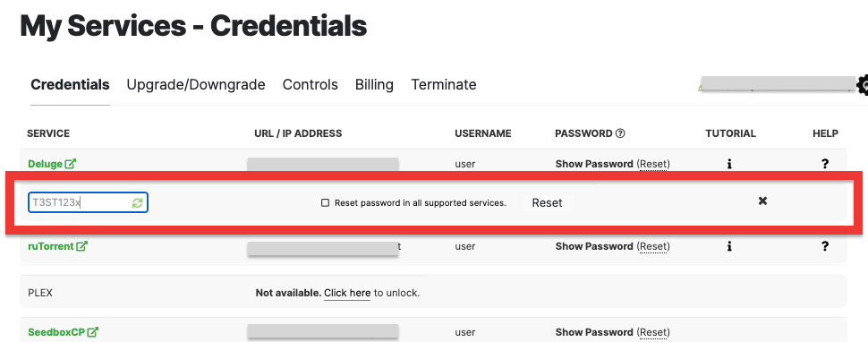Enable reset password in all supported services

[x=326, y=203]
